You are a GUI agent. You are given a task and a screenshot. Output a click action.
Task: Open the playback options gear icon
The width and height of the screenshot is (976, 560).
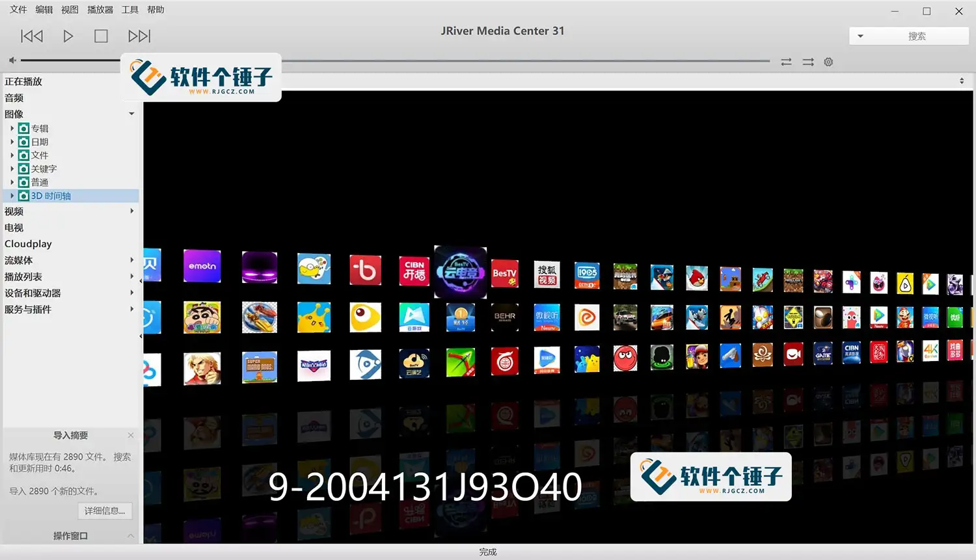(x=828, y=62)
